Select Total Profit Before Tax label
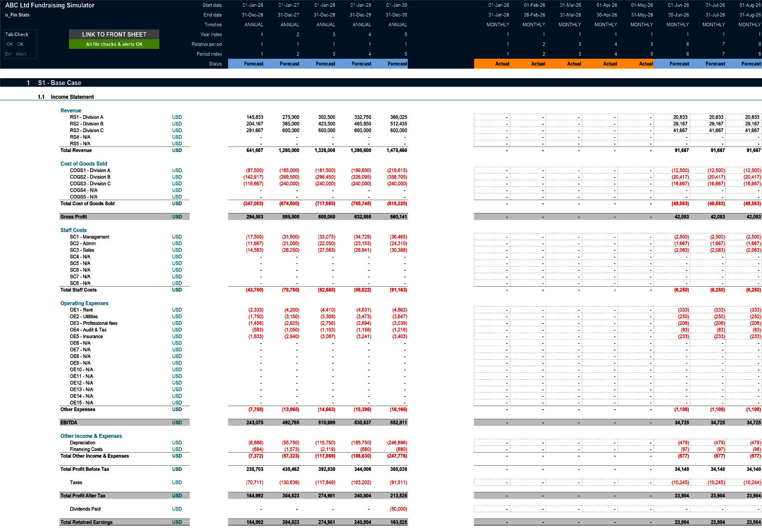 (85, 469)
